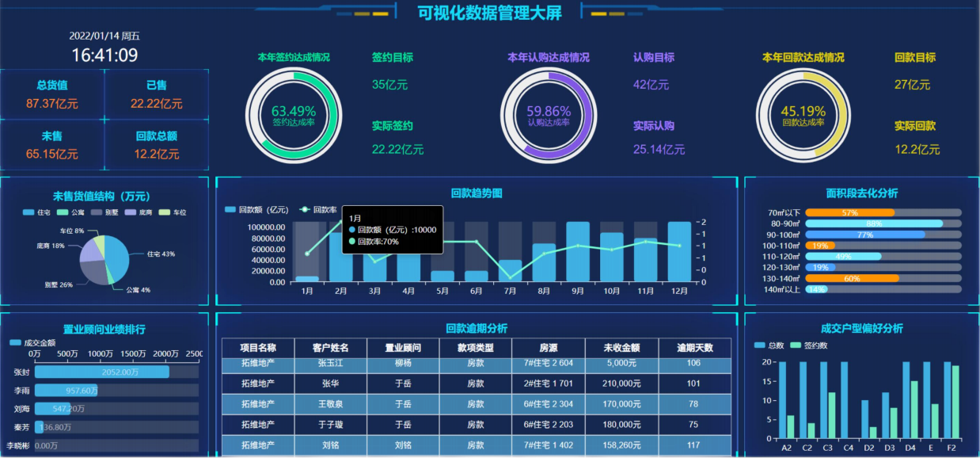Click the 成交金额 legend marker

click(17, 342)
